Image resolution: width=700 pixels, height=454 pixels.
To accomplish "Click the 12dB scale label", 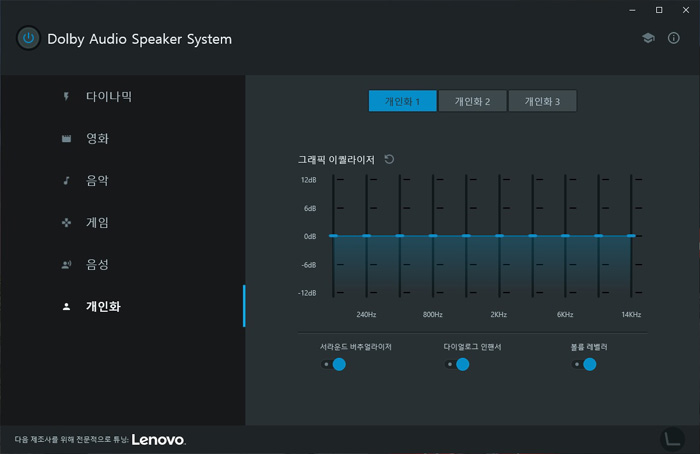I will [x=308, y=180].
